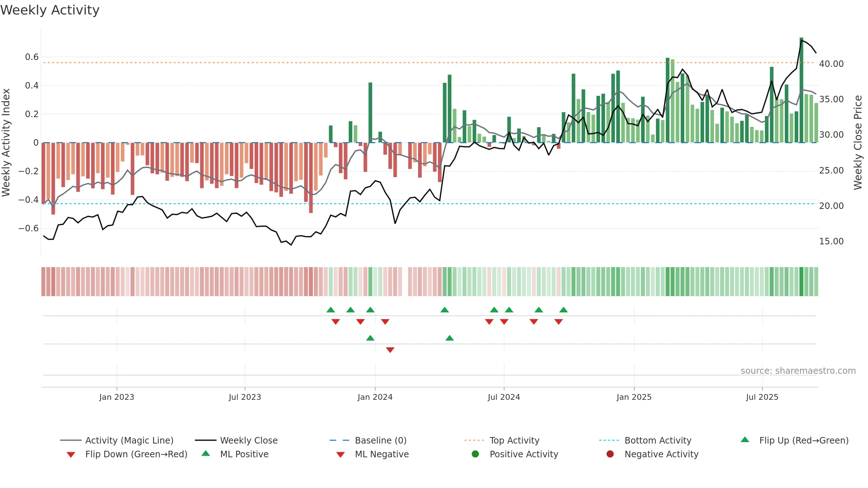This screenshot has width=868, height=488.
Task: Click the source: sharemaestro.com text
Action: click(x=798, y=371)
